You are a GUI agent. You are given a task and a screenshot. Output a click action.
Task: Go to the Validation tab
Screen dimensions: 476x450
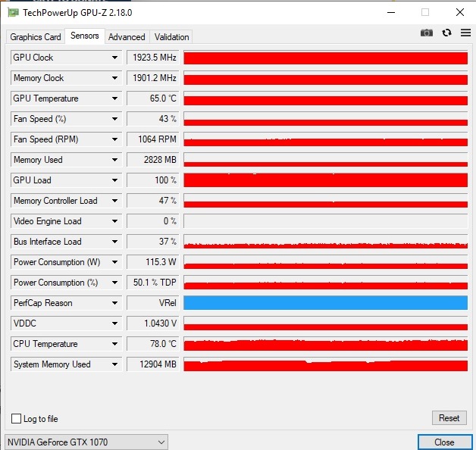tap(171, 36)
